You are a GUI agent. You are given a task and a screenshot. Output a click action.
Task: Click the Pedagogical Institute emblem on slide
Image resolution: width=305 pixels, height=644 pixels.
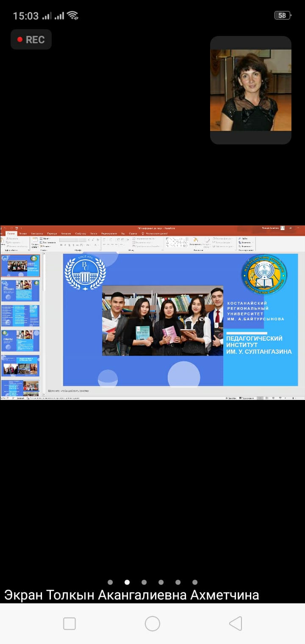pyautogui.click(x=264, y=275)
